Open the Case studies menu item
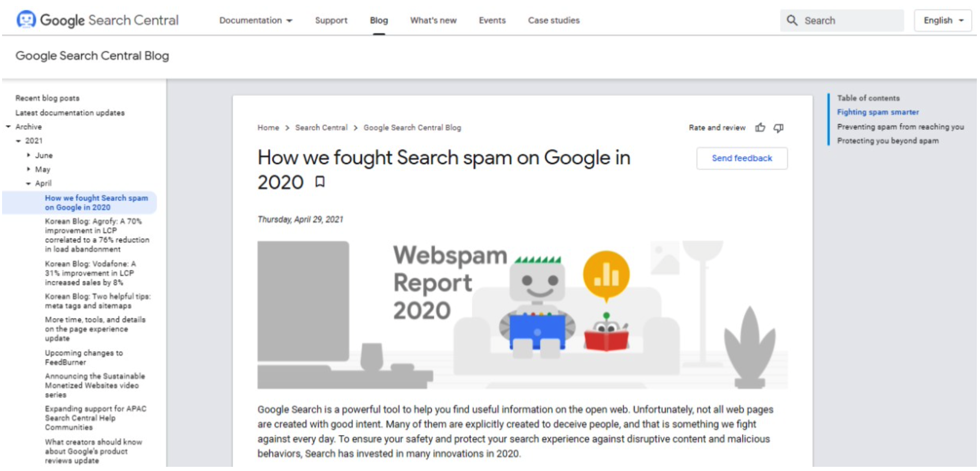The width and height of the screenshot is (980, 471). pyautogui.click(x=554, y=20)
